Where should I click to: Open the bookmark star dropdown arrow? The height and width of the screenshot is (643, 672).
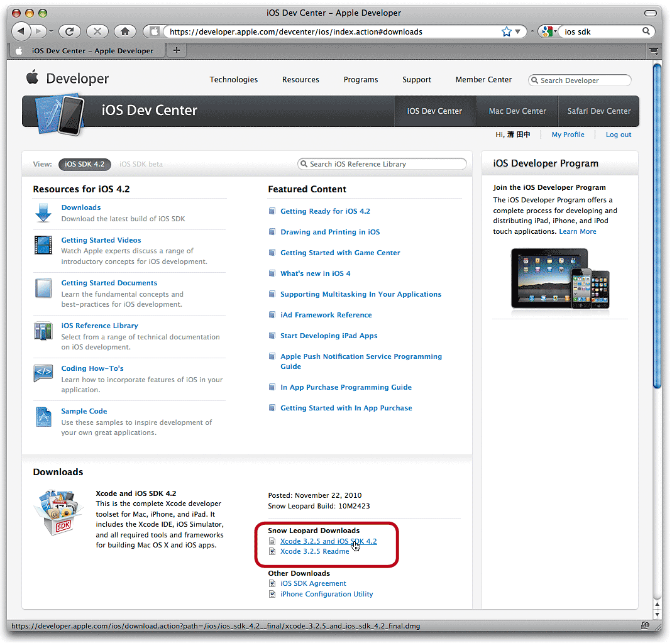click(518, 31)
